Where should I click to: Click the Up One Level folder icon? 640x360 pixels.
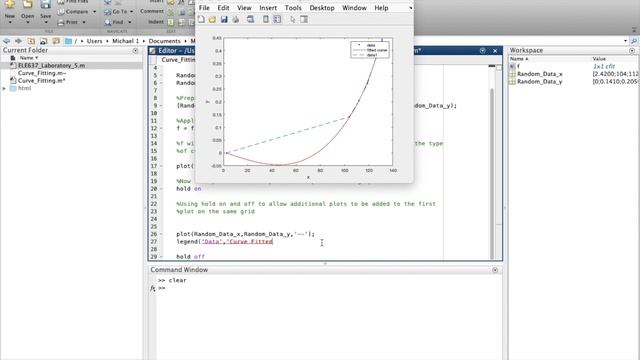[x=31, y=41]
